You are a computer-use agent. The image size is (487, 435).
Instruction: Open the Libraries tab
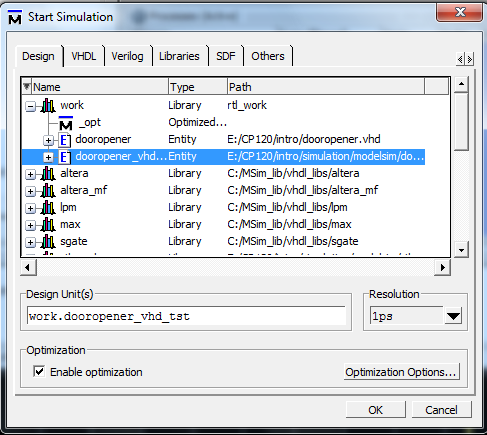point(179,56)
